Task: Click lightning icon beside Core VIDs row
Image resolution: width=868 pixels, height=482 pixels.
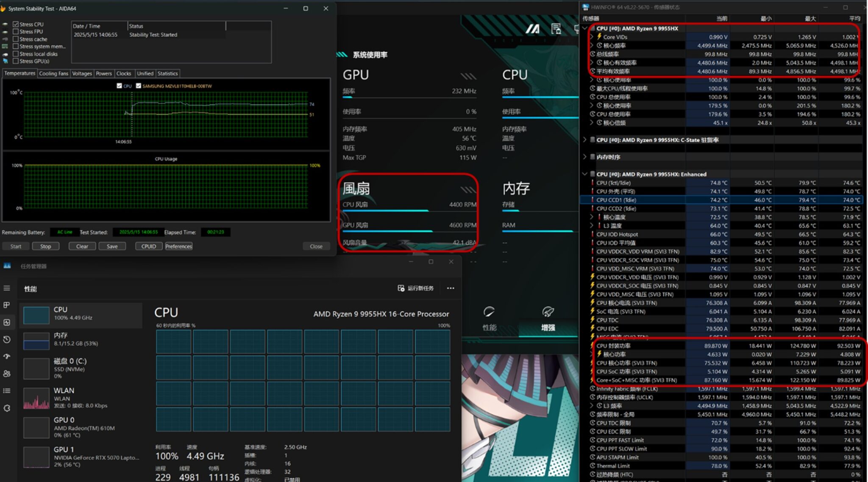Action: [599, 37]
